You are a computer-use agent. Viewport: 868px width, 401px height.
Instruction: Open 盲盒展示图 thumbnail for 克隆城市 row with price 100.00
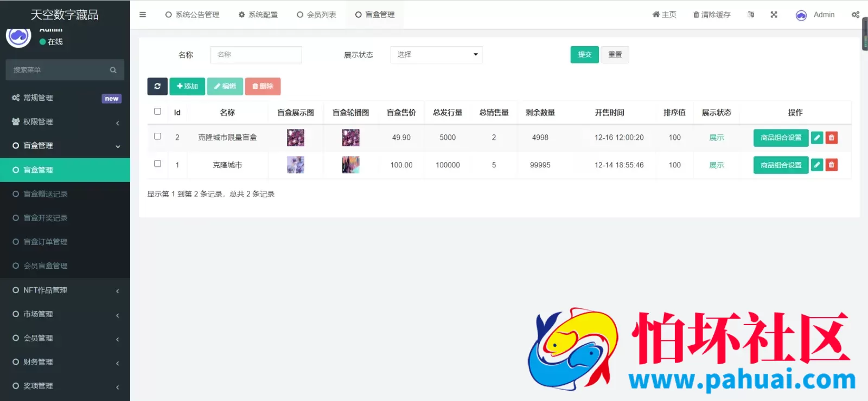[x=296, y=165]
